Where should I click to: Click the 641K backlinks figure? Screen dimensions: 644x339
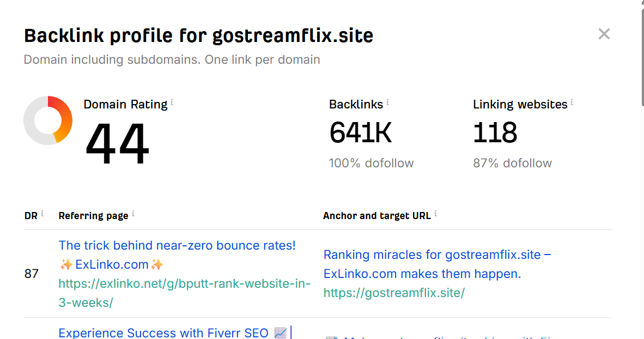point(360,133)
